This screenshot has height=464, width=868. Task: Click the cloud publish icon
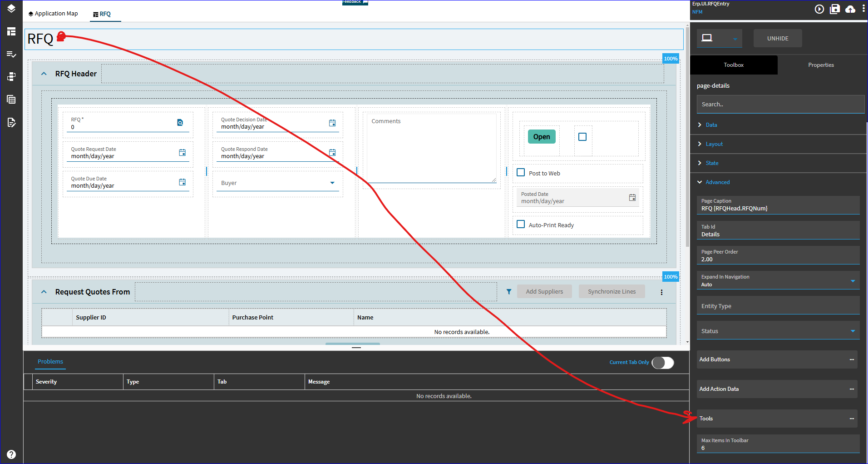pyautogui.click(x=850, y=9)
